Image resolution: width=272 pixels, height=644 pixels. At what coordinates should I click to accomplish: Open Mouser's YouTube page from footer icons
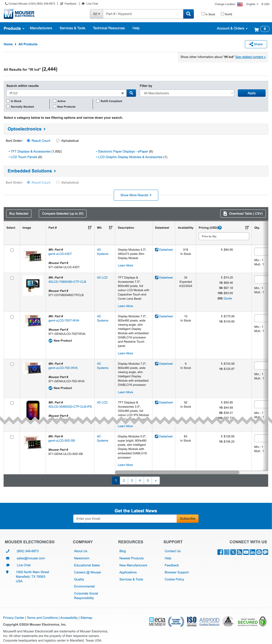coord(246,552)
